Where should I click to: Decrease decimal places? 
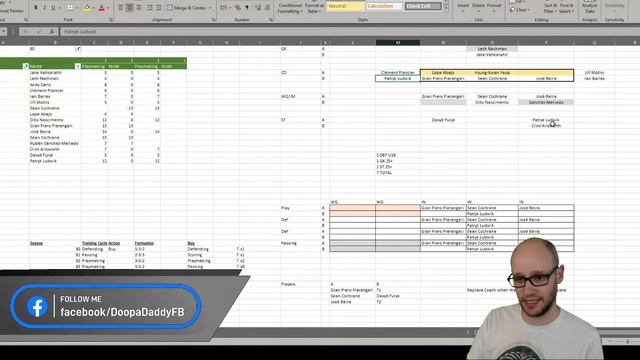click(x=267, y=8)
